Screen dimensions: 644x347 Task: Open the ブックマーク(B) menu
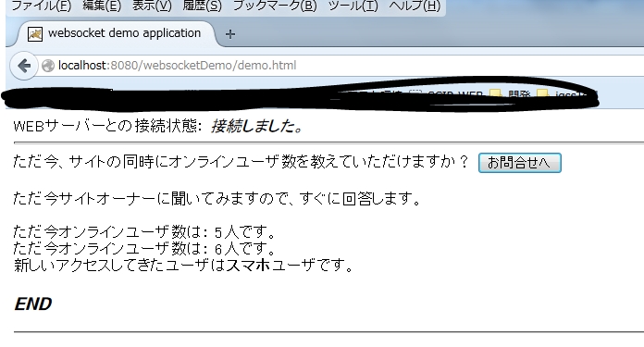coord(275,6)
